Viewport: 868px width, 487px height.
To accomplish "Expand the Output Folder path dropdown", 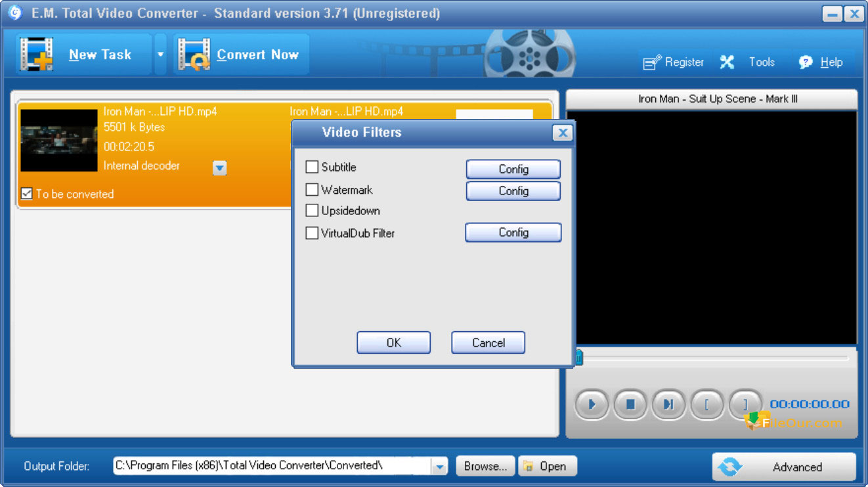I will point(440,467).
